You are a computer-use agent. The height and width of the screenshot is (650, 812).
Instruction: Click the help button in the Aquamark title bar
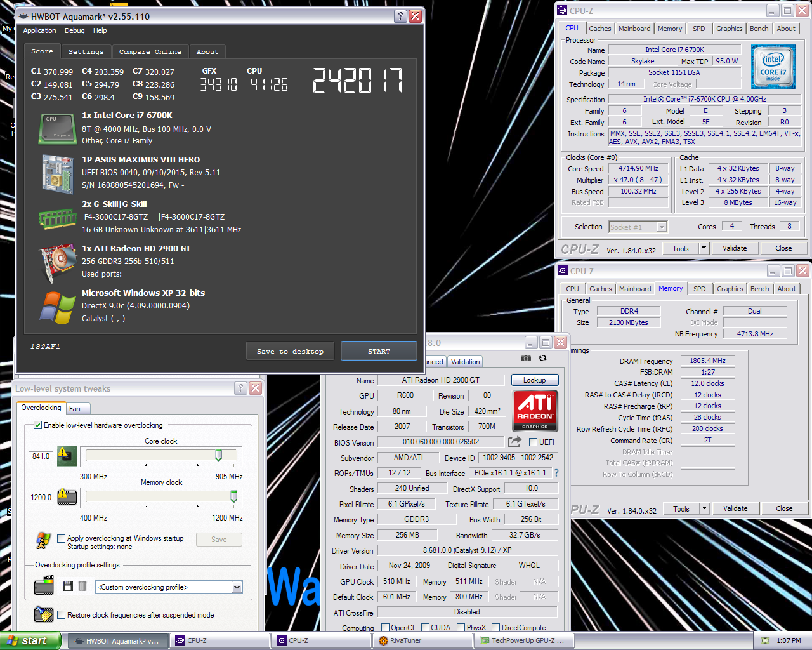coord(400,16)
